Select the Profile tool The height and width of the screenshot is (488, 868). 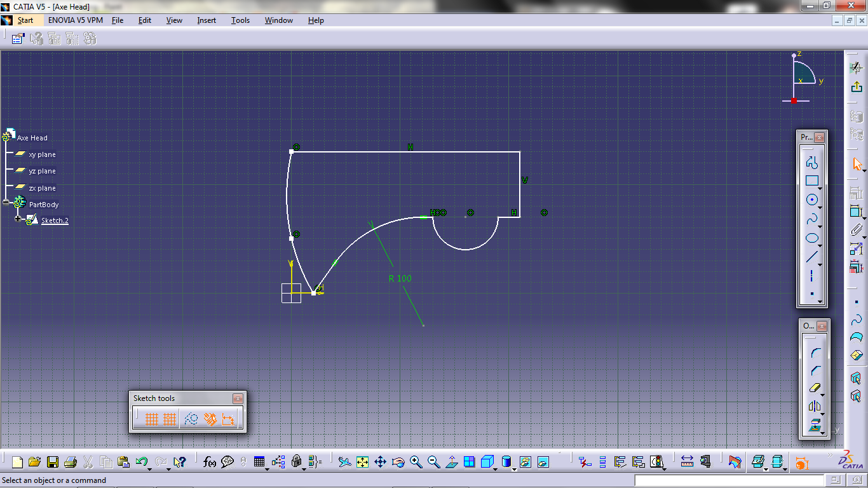(811, 162)
